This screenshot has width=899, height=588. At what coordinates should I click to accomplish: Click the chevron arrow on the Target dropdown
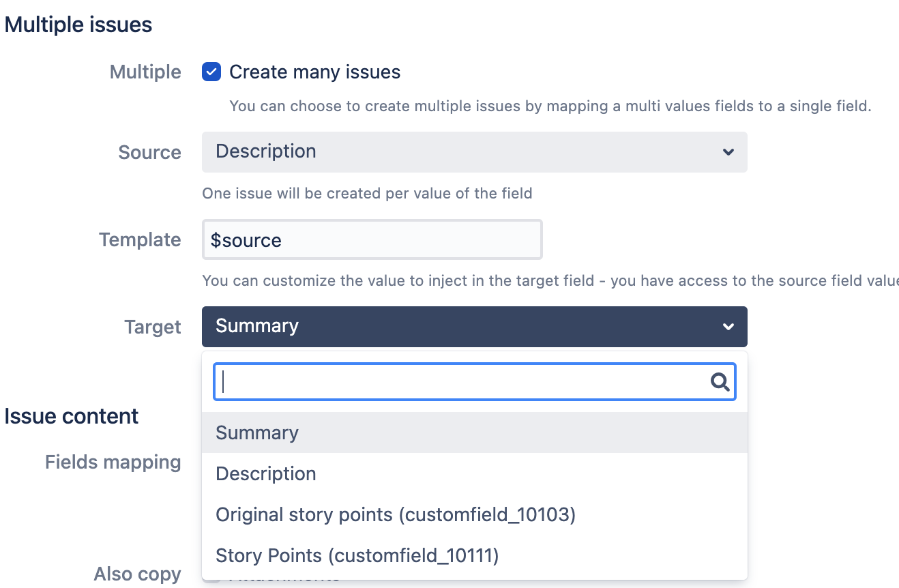[x=728, y=327]
